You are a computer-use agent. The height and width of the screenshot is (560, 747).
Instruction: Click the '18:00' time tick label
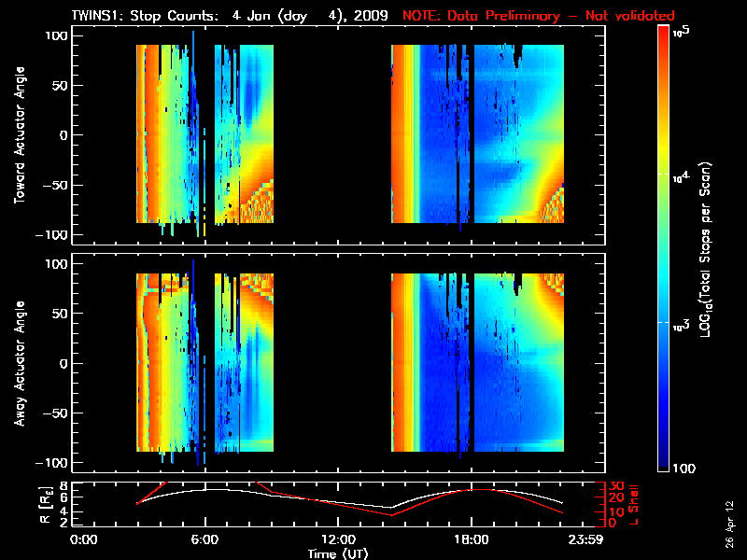tap(472, 540)
